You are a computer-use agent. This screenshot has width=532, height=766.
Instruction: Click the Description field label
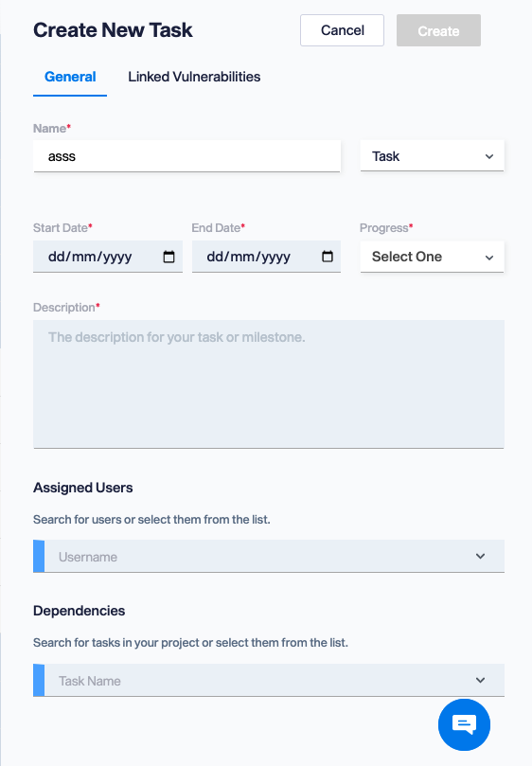(66, 308)
